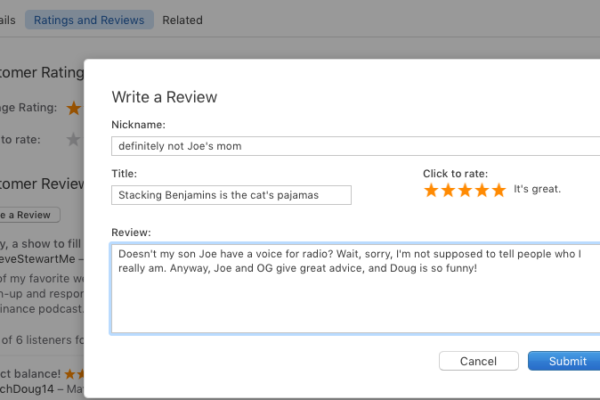
Task: Set rating to one star in review dialog
Action: tap(431, 190)
